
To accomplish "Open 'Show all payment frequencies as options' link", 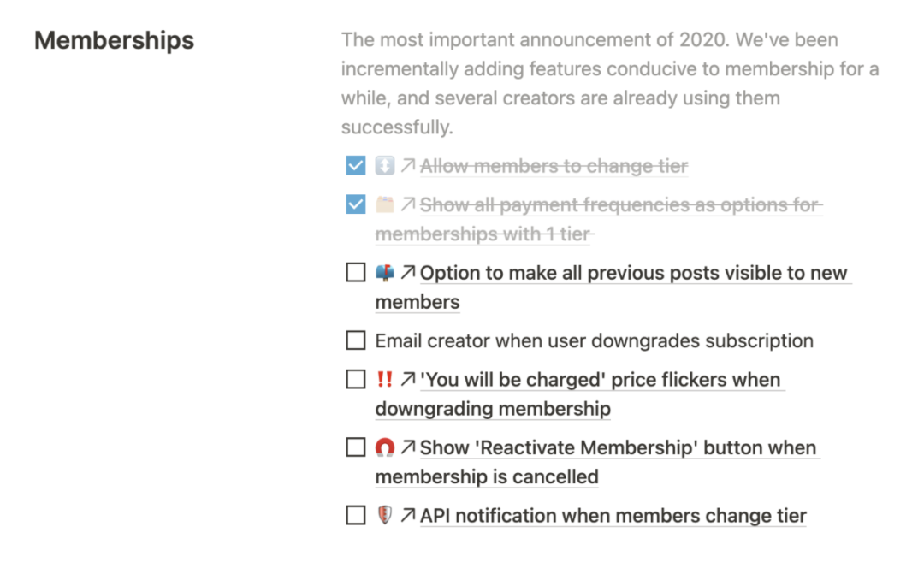I will [620, 205].
